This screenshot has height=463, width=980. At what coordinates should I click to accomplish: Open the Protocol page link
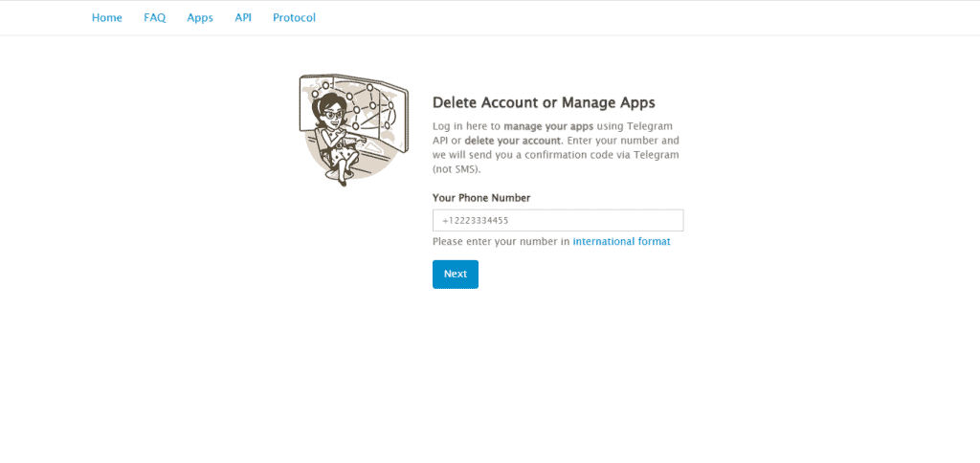(294, 18)
